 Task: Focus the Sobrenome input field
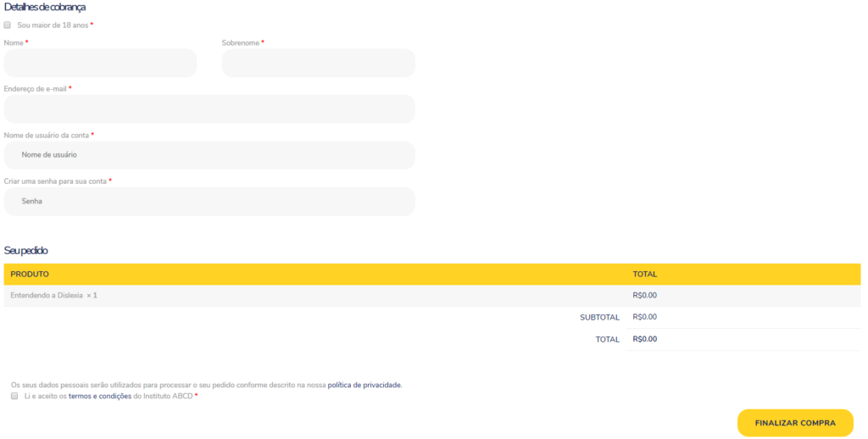click(319, 63)
